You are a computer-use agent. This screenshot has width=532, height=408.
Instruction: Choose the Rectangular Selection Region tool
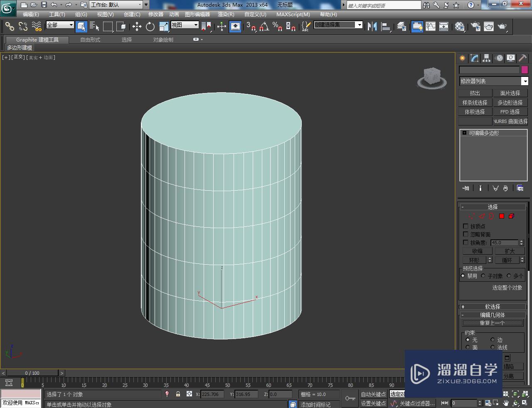point(108,27)
